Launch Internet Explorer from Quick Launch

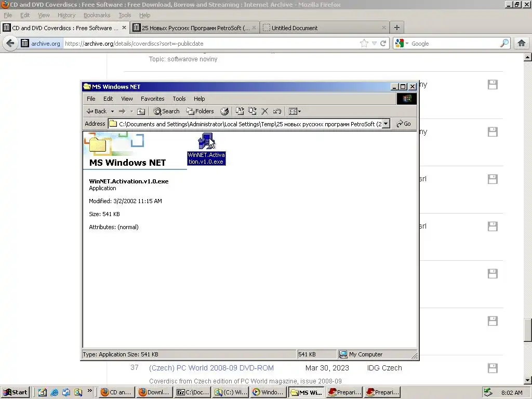(x=54, y=392)
